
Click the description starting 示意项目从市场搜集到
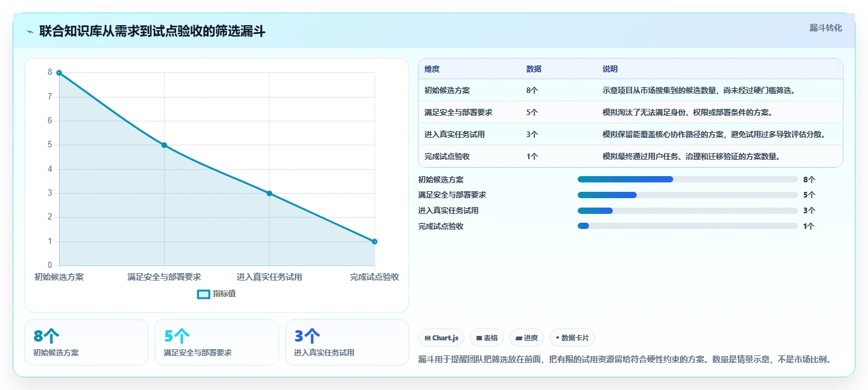(x=699, y=91)
